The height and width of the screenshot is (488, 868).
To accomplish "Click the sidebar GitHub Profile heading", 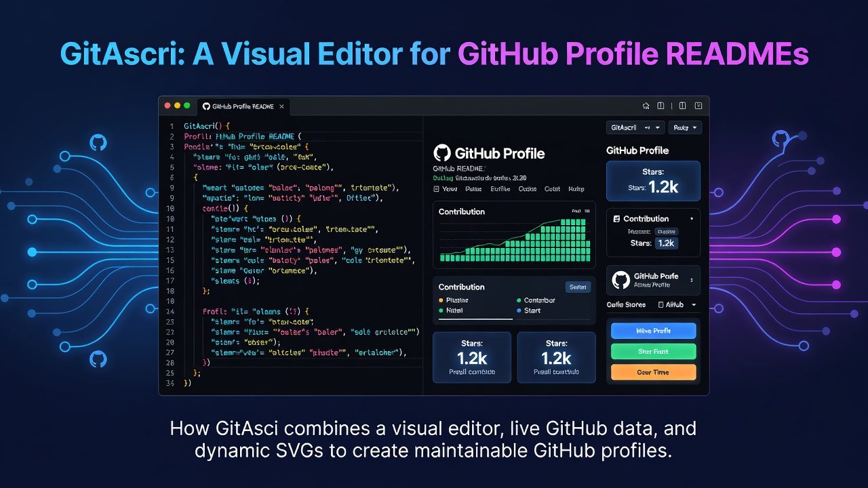I will click(637, 150).
